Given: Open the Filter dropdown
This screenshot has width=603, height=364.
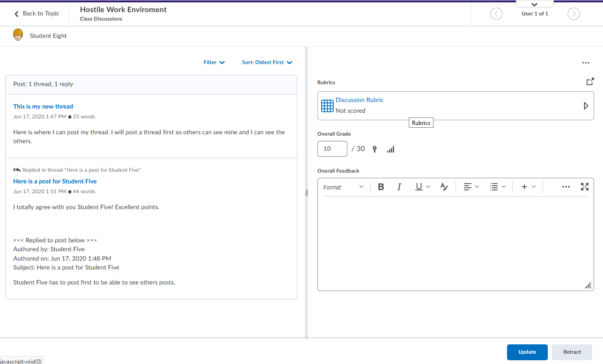Looking at the screenshot, I should pos(214,62).
